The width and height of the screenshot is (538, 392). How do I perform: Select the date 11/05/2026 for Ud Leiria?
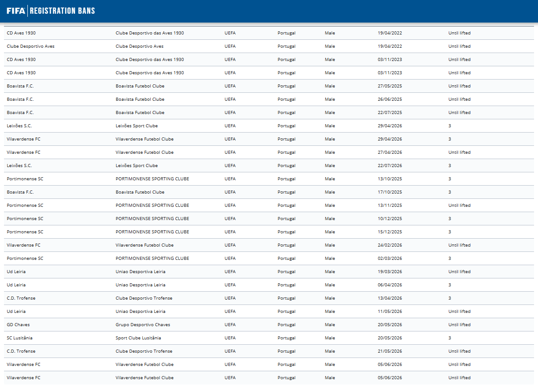coord(390,312)
